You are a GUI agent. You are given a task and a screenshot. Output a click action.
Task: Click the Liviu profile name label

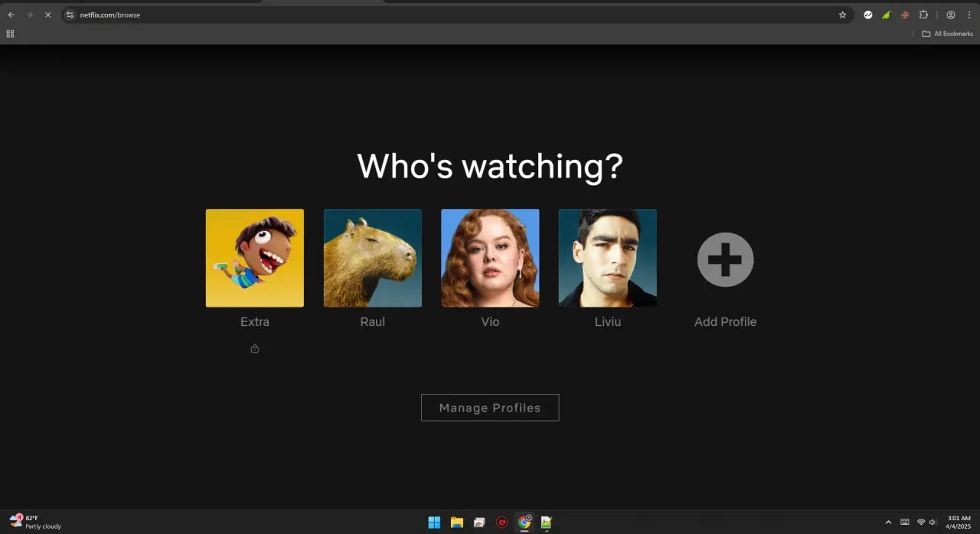tap(608, 322)
